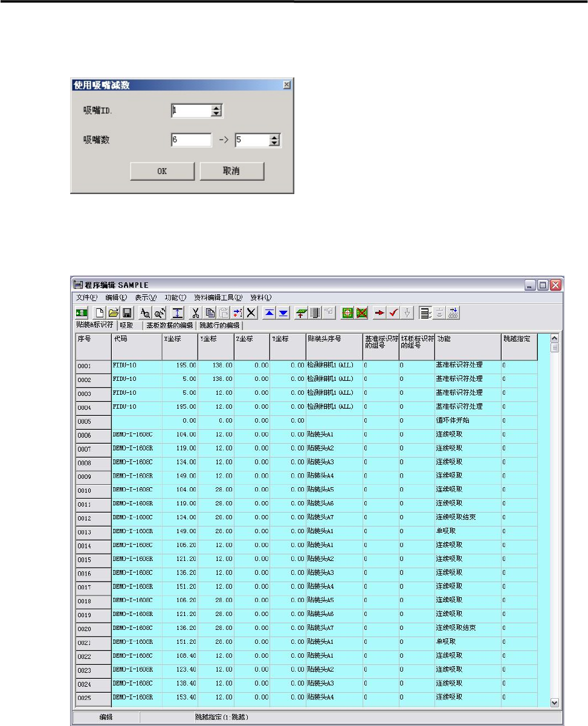The width and height of the screenshot is (588, 726).
Task: Click the X坐标 value 153.40 in row 0025
Action: pyautogui.click(x=180, y=698)
